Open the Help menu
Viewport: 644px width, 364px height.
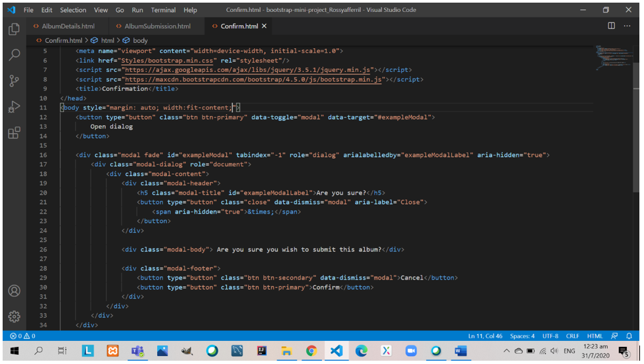(190, 10)
